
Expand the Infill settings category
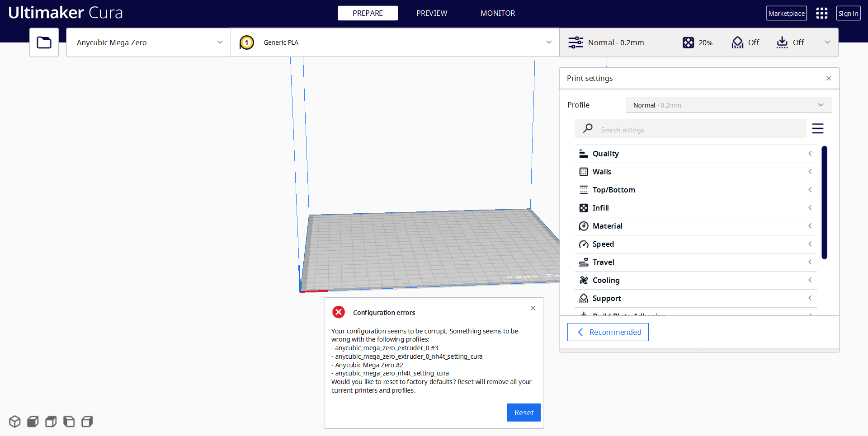coord(696,208)
